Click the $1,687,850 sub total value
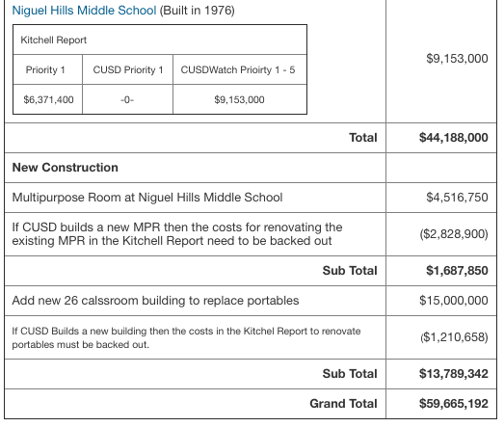 click(x=457, y=271)
